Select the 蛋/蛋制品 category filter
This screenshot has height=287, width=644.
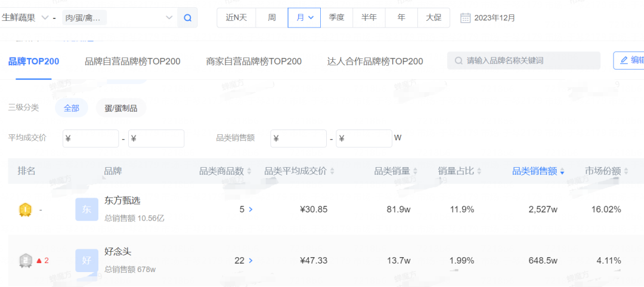(121, 108)
